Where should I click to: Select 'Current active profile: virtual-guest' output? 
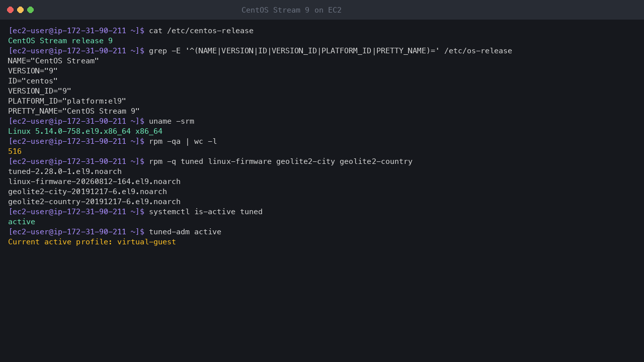click(92, 242)
